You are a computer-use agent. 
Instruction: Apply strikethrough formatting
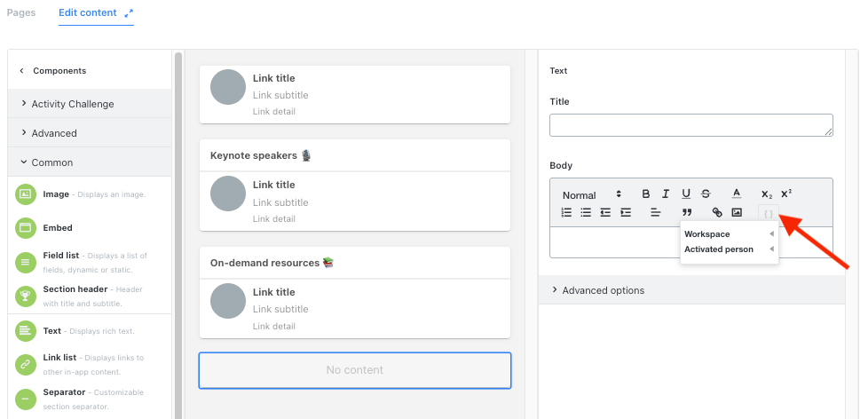[706, 194]
